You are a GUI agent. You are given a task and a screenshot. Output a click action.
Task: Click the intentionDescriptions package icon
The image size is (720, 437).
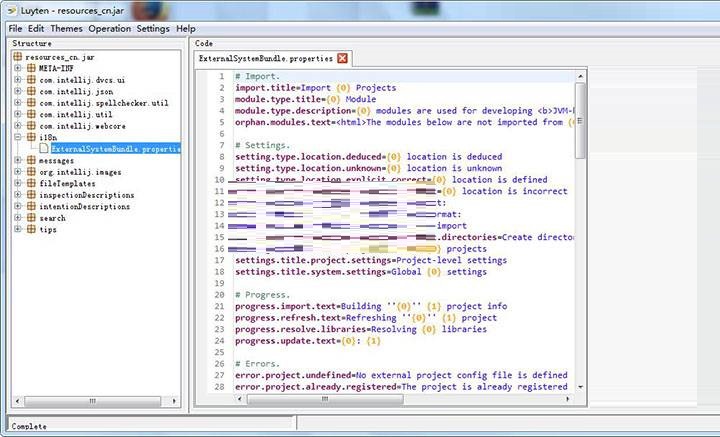point(31,206)
